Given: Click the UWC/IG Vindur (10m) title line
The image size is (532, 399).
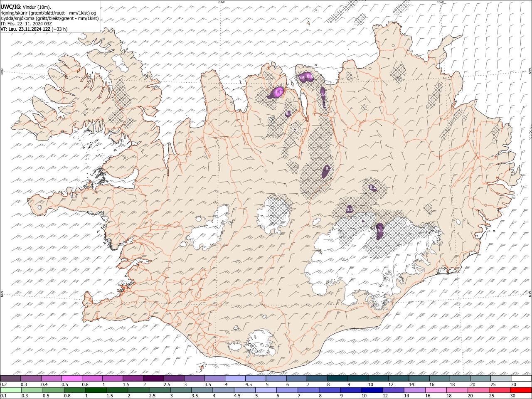Looking at the screenshot, I should (x=26, y=7).
